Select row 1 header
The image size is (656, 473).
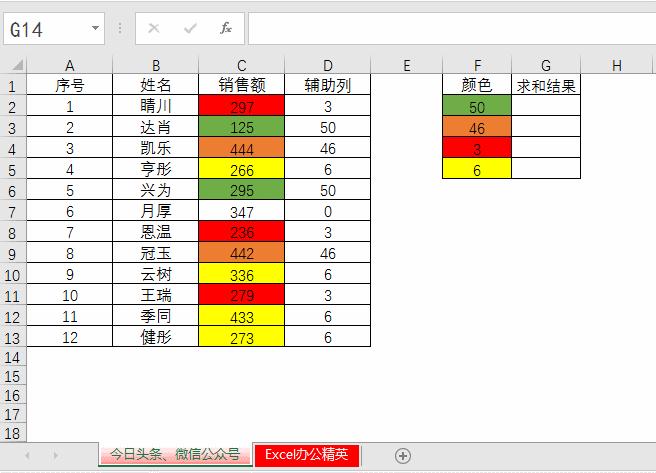coord(13,86)
